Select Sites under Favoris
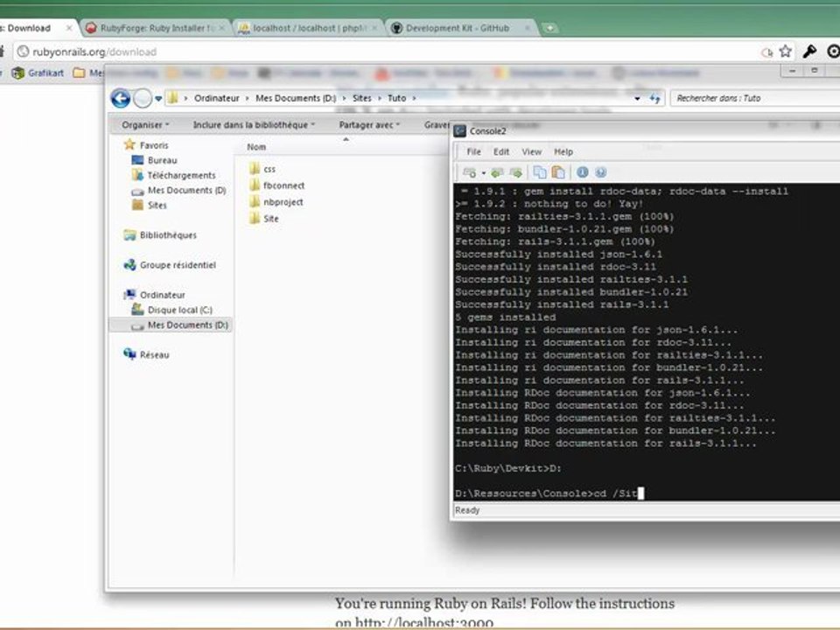 pyautogui.click(x=150, y=205)
